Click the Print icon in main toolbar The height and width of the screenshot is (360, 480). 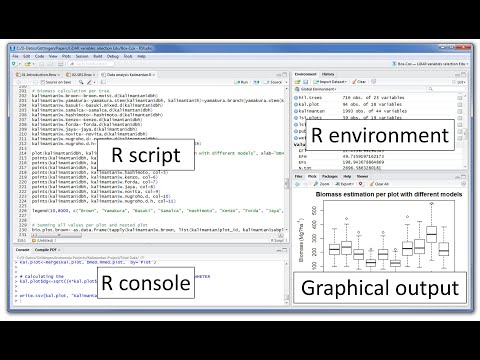61,64
